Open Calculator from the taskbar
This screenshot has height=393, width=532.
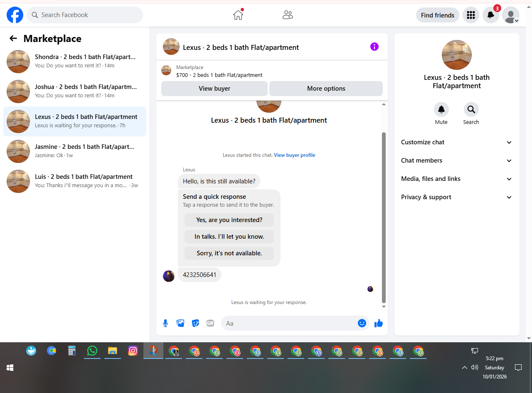tap(72, 351)
